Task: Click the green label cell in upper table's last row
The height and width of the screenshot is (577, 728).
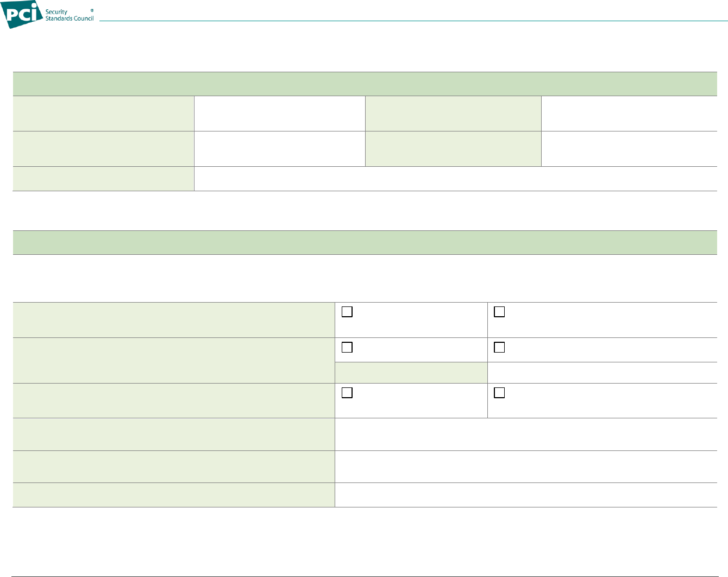Action: pos(103,179)
